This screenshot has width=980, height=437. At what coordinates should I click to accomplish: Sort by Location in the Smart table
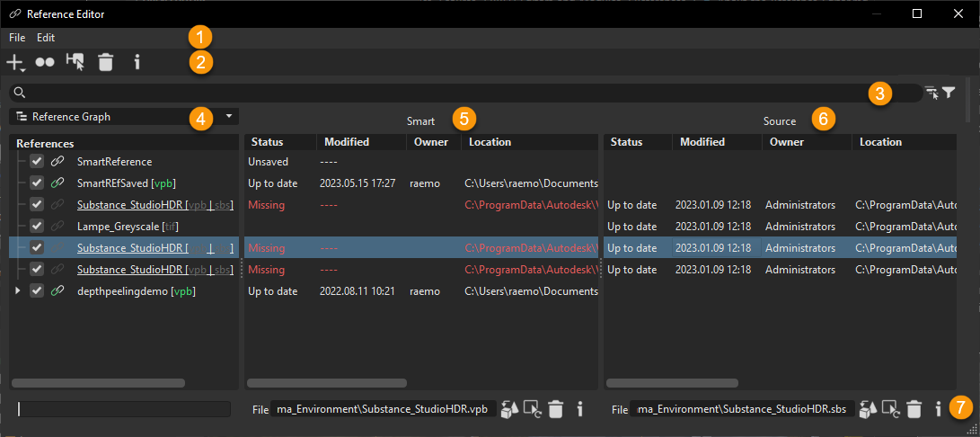coord(530,142)
